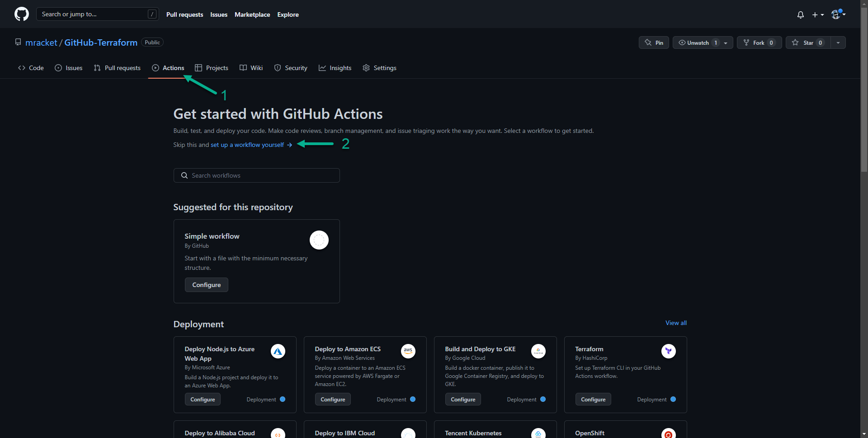Switch to the Code tab
868x438 pixels.
pos(31,68)
